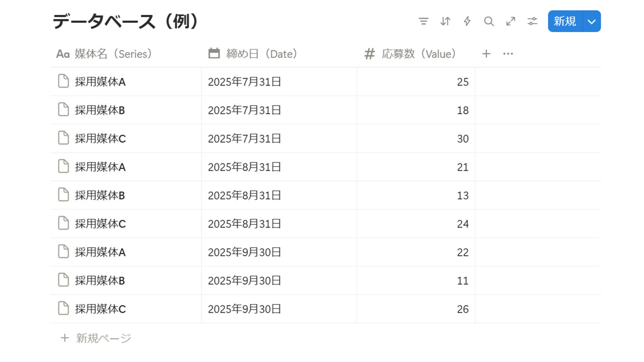Edit the value cell showing 30
The image size is (644, 362).
click(x=416, y=139)
